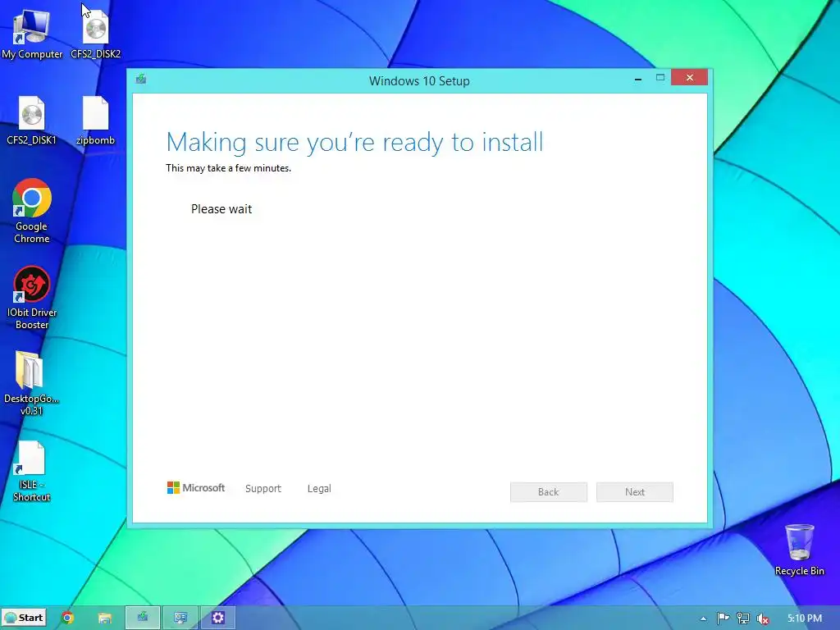Viewport: 840px width, 630px height.
Task: Open the My Computer desktop icon
Action: (x=32, y=34)
